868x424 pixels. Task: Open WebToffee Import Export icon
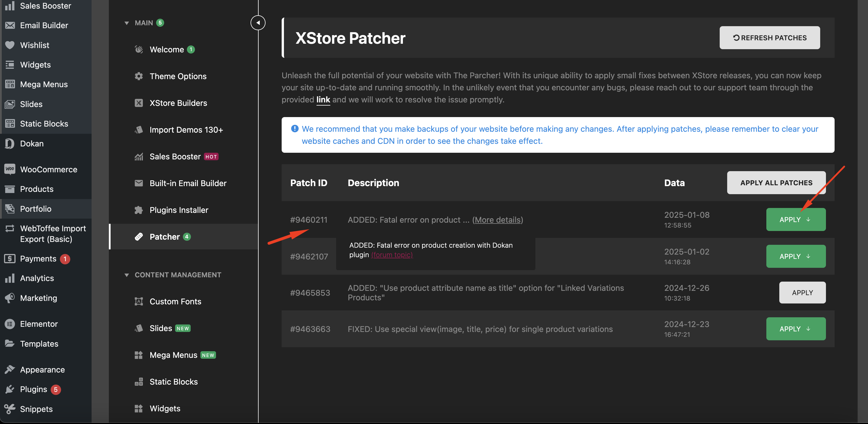click(x=10, y=228)
